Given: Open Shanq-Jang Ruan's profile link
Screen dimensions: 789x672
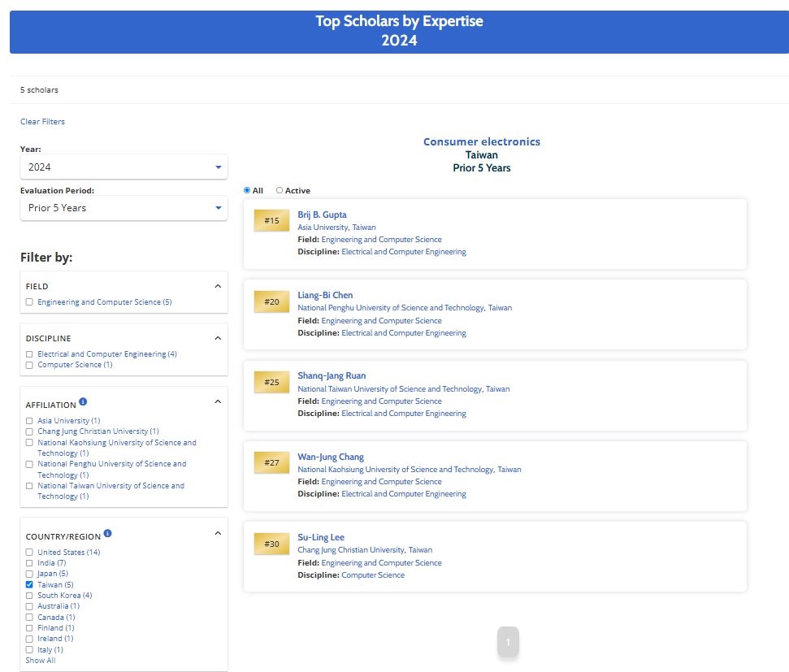Looking at the screenshot, I should pyautogui.click(x=332, y=375).
